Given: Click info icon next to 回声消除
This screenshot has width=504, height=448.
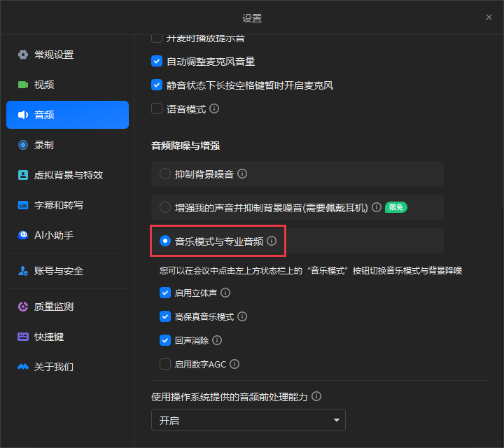Looking at the screenshot, I should click(217, 340).
